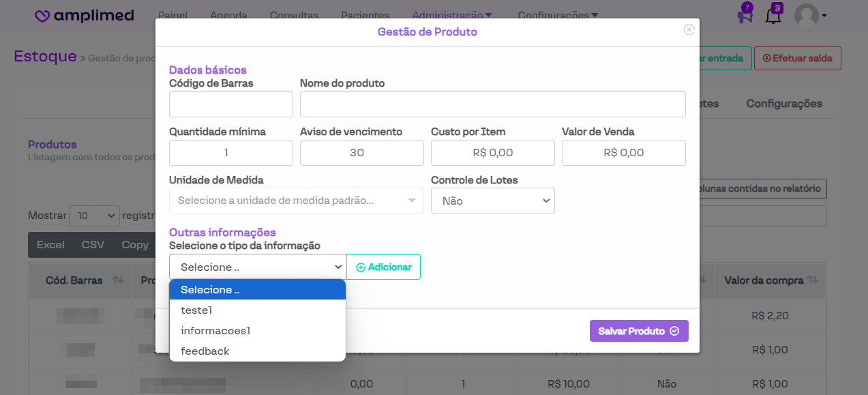Viewport: 868px width, 395px height.
Task: Open the Administração menu
Action: (x=452, y=15)
